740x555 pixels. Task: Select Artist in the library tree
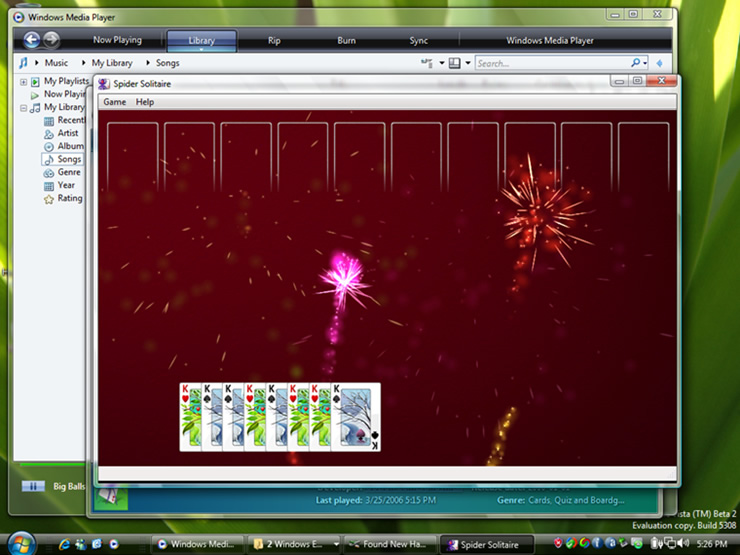click(x=68, y=133)
